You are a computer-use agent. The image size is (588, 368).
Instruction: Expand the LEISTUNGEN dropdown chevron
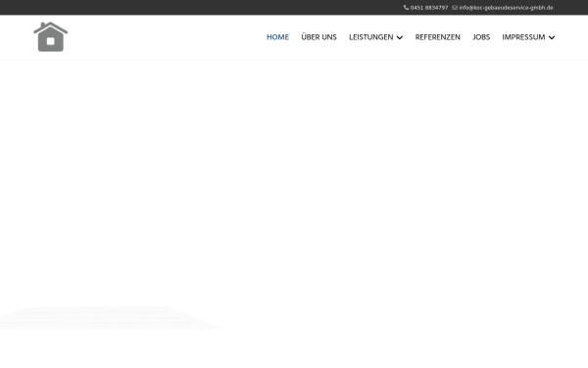click(400, 37)
